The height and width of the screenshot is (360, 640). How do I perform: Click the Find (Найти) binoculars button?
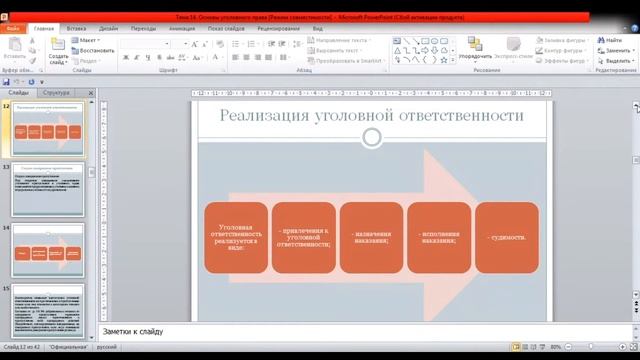610,40
